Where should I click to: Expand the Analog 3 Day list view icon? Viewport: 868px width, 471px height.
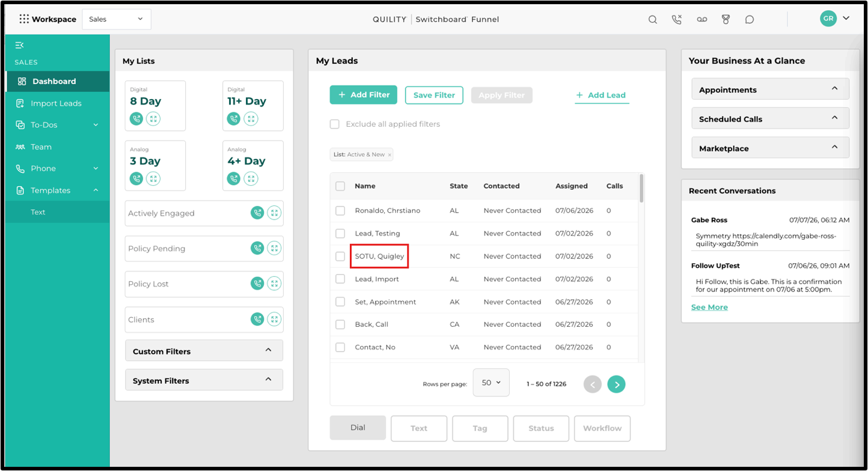[x=153, y=178]
